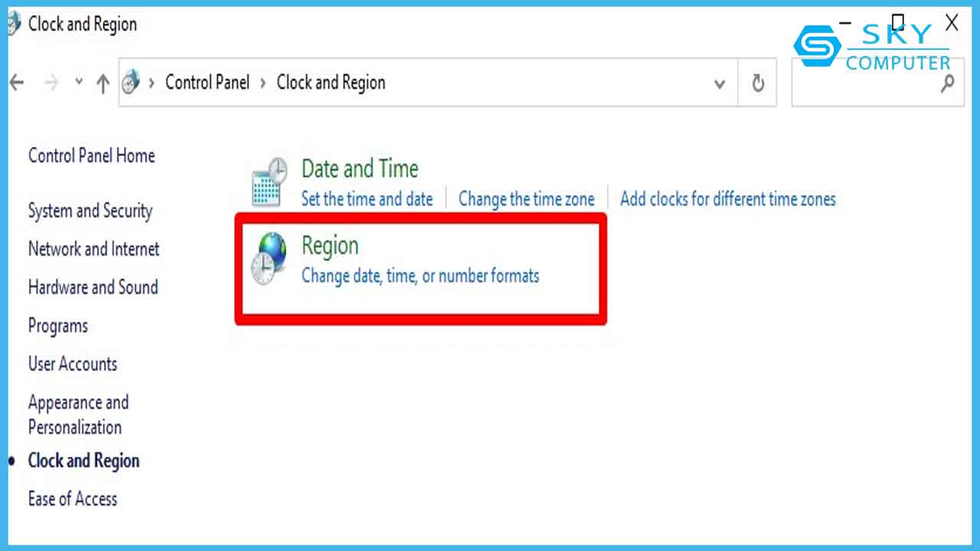Image resolution: width=980 pixels, height=551 pixels.
Task: Click the Up arrow to parent folder
Action: (103, 83)
